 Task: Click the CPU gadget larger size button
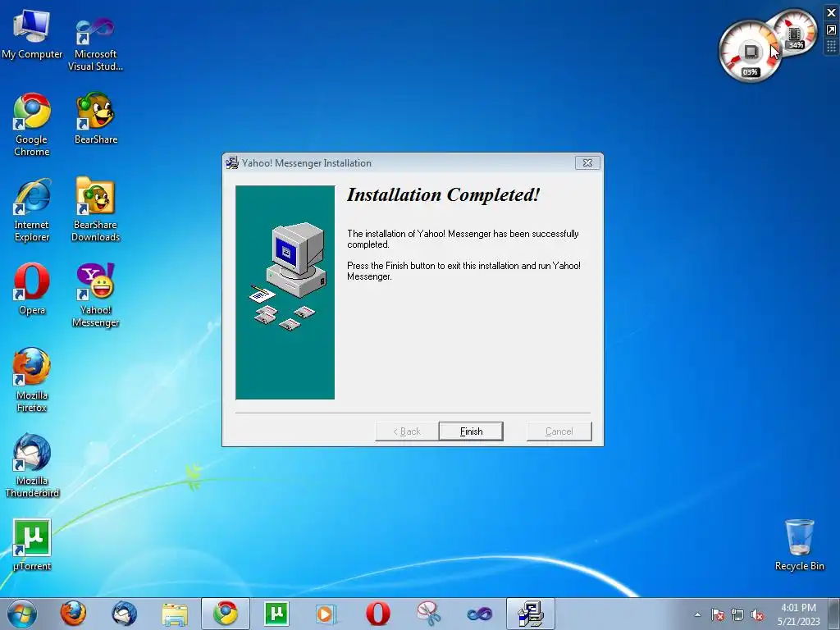click(832, 30)
